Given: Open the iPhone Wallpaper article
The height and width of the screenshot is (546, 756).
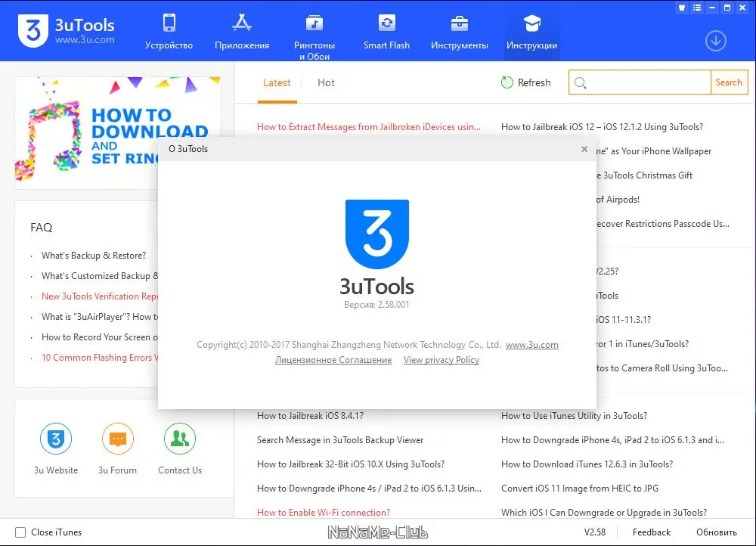Looking at the screenshot, I should point(654,151).
